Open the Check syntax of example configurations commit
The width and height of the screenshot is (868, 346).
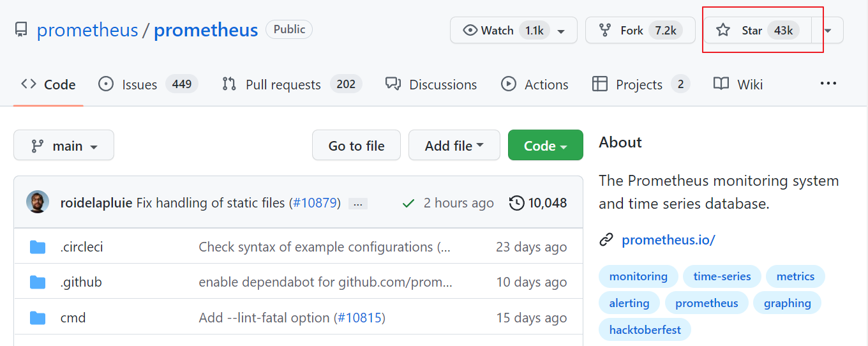(x=324, y=247)
